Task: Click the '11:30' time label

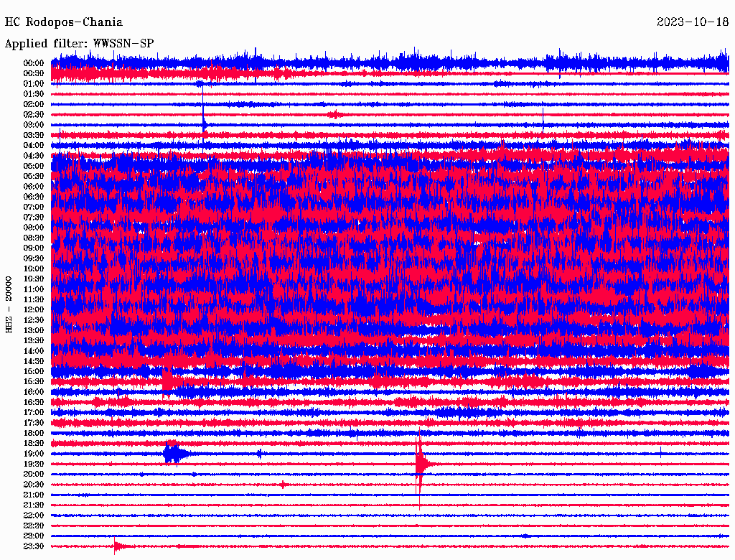Action: click(x=34, y=299)
